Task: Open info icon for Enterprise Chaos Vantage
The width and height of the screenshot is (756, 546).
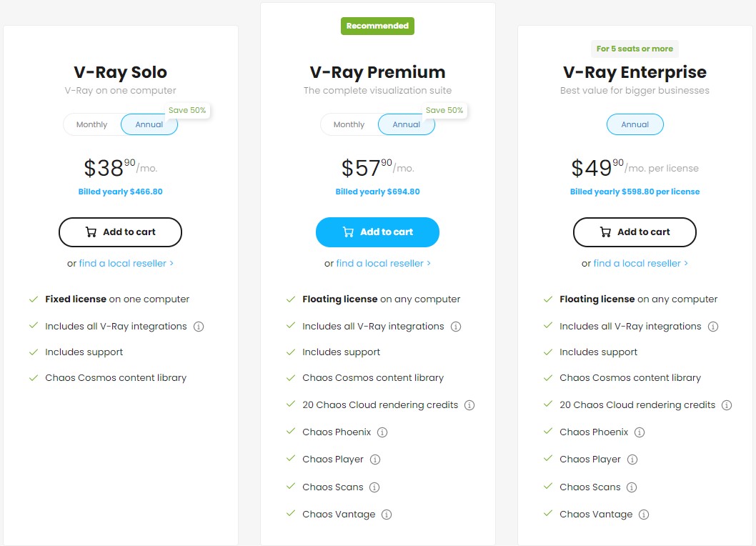Action: point(644,515)
